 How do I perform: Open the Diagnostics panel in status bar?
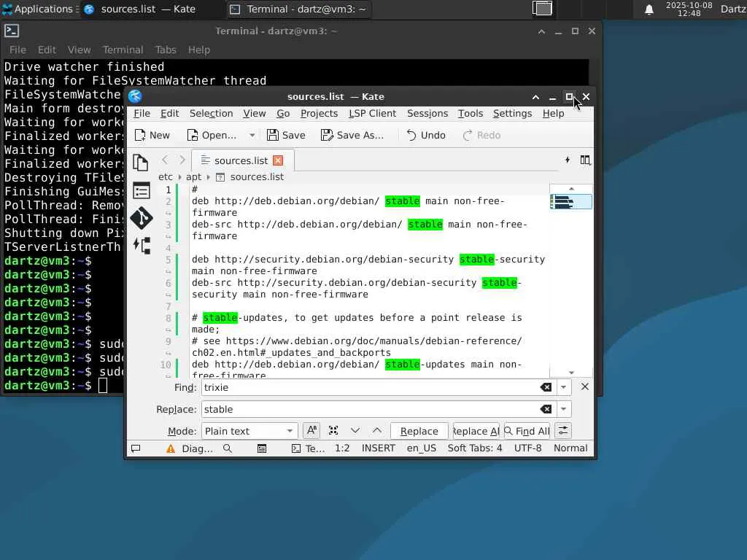click(190, 448)
